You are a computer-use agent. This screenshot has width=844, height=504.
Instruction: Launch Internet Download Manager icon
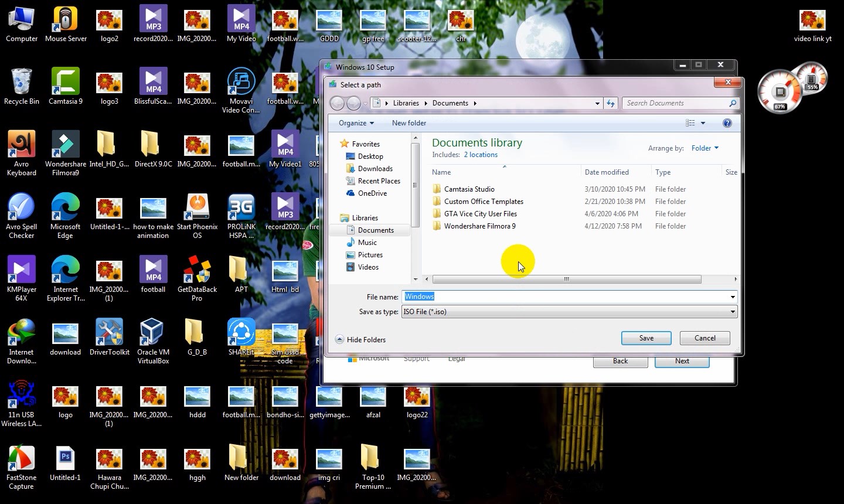22,342
